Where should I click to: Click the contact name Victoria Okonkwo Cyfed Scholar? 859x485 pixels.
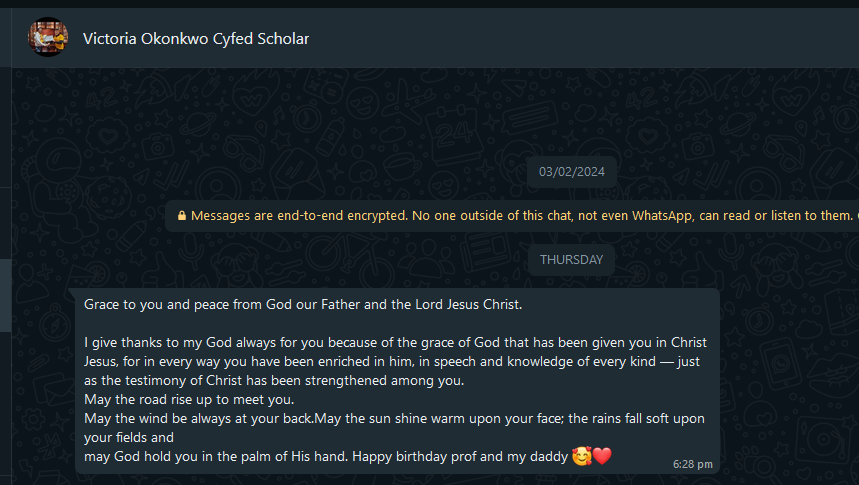[x=196, y=39]
